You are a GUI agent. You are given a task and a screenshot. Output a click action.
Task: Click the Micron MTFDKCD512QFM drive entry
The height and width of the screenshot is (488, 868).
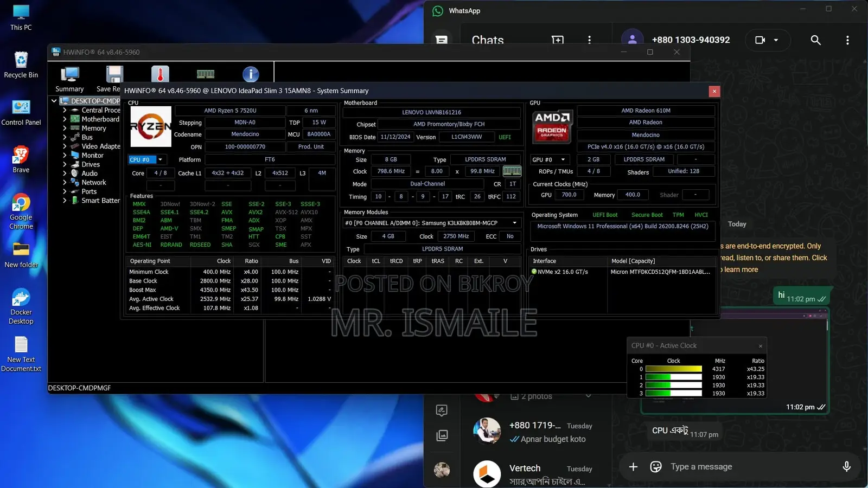coord(660,272)
